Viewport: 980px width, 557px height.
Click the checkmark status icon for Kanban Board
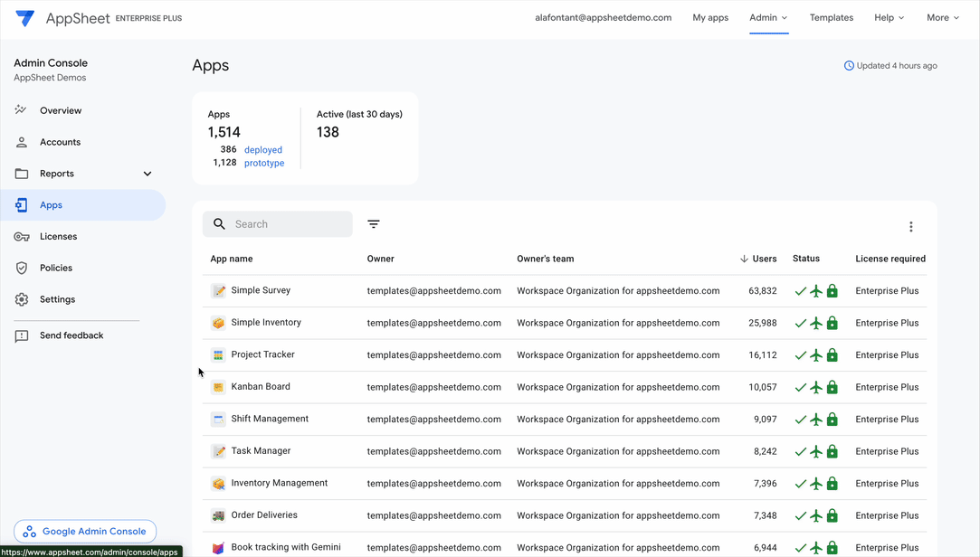pyautogui.click(x=800, y=388)
